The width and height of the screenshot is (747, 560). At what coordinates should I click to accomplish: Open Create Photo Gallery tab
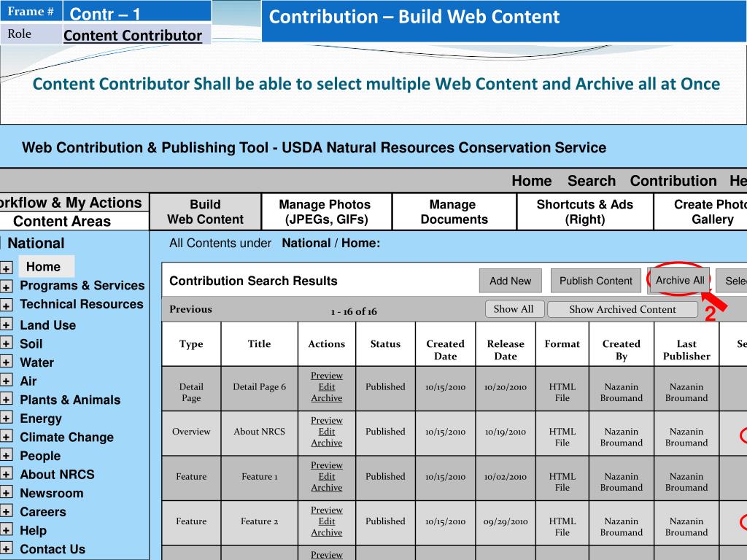701,212
